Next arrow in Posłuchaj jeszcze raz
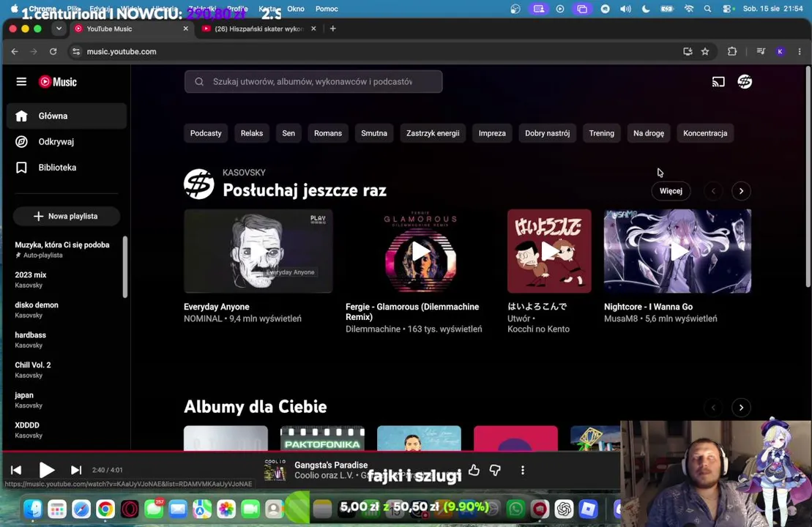Screen dimensions: 812x527 coord(741,191)
